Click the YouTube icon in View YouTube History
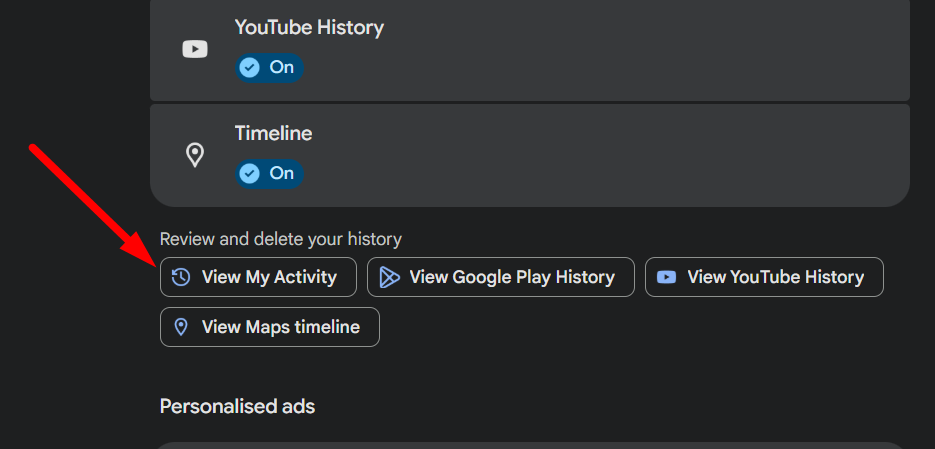 point(666,277)
